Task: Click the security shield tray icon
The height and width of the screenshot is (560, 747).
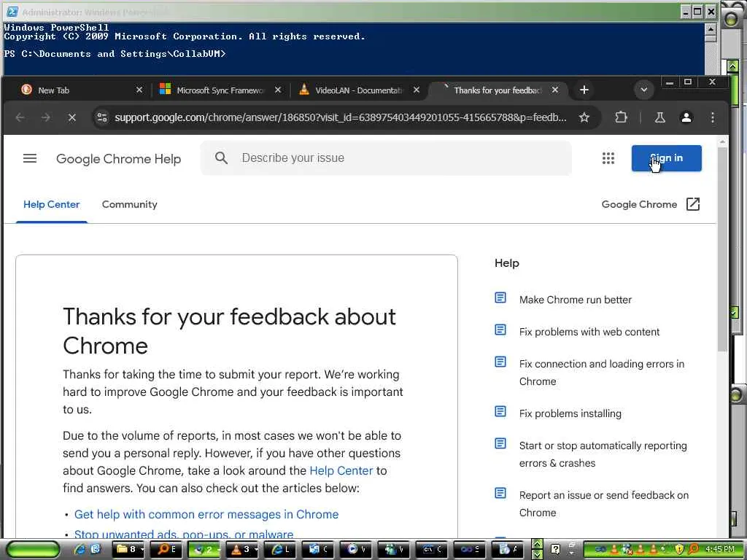Action: pyautogui.click(x=679, y=550)
